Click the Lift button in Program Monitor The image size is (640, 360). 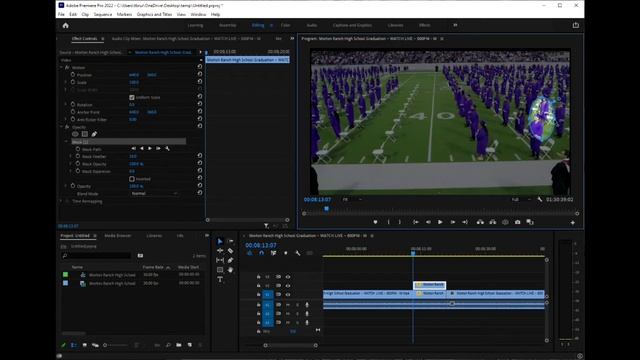coord(480,222)
